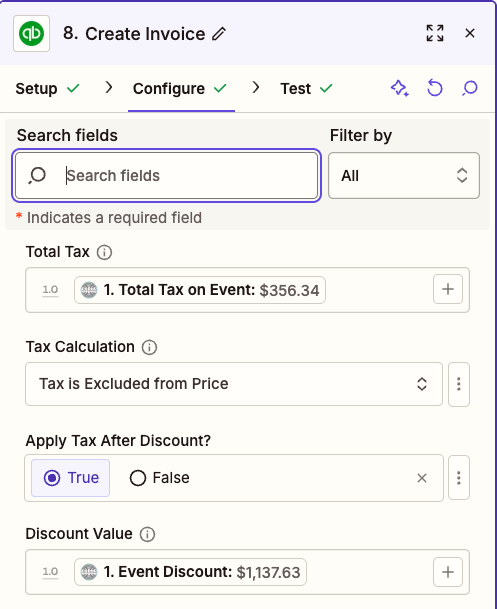Focus the Search fields input box
The image size is (497, 609).
pos(167,176)
